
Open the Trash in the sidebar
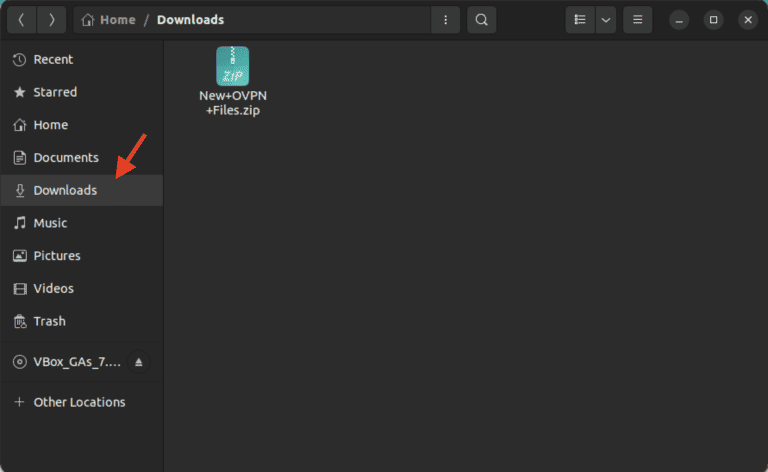click(x=49, y=321)
